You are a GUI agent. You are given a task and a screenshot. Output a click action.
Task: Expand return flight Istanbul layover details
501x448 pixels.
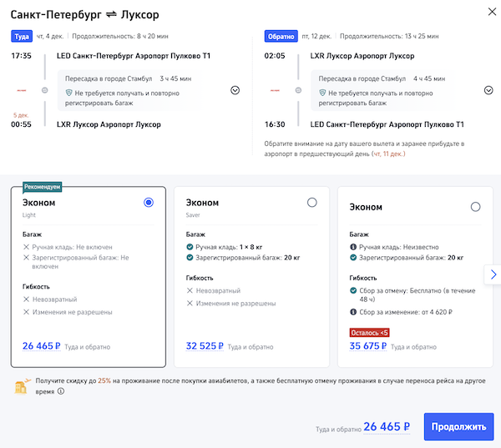[x=488, y=90]
